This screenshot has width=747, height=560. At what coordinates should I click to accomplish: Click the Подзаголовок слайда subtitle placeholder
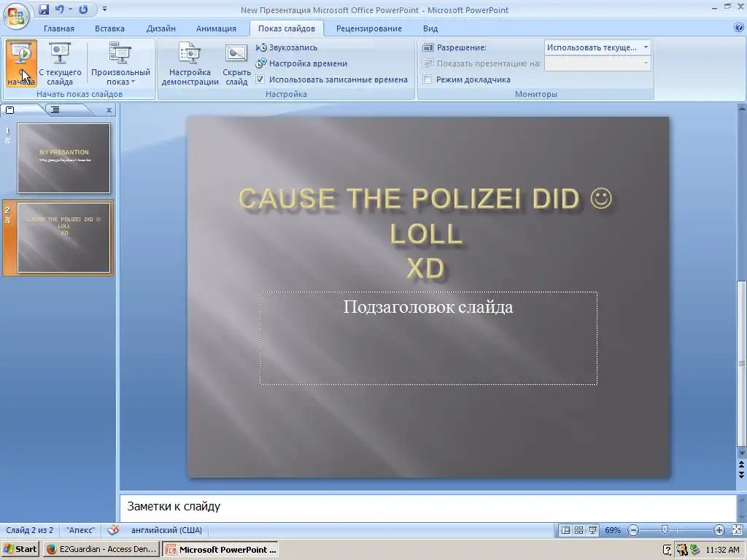tap(428, 338)
